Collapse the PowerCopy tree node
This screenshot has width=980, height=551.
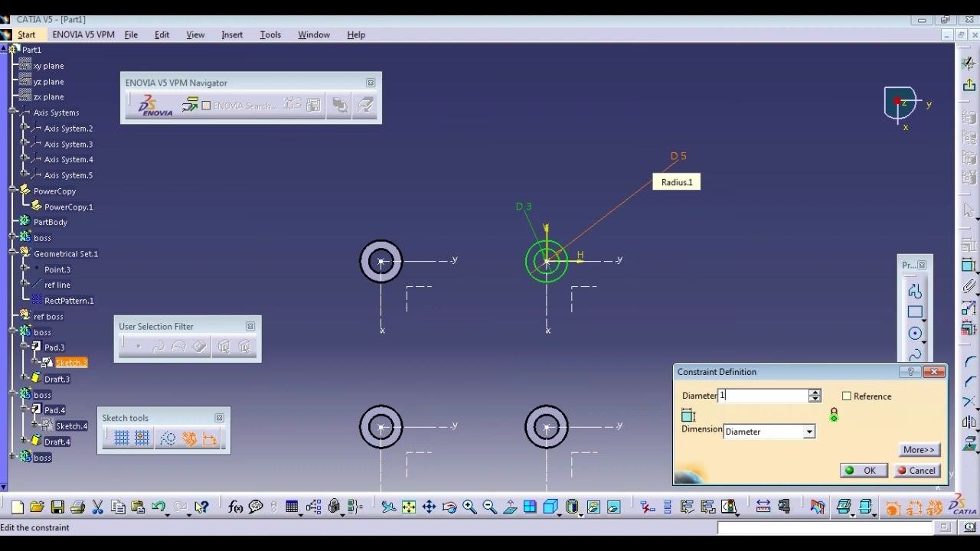pos(14,191)
